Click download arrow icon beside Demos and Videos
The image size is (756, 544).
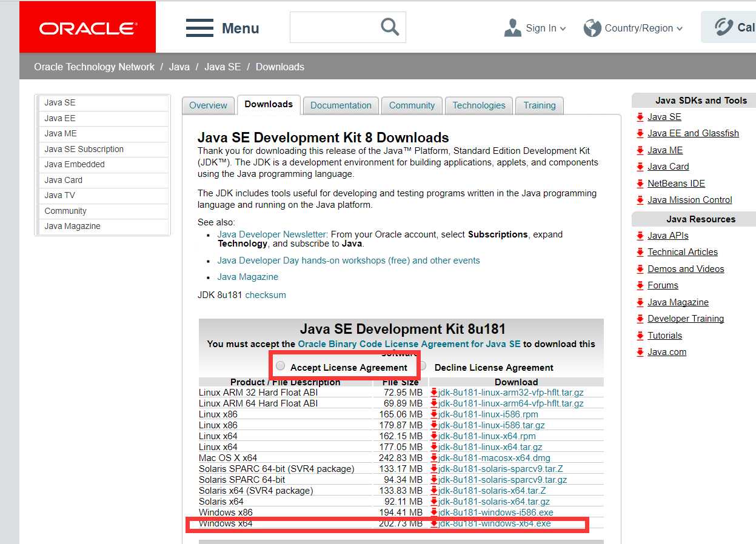click(640, 269)
